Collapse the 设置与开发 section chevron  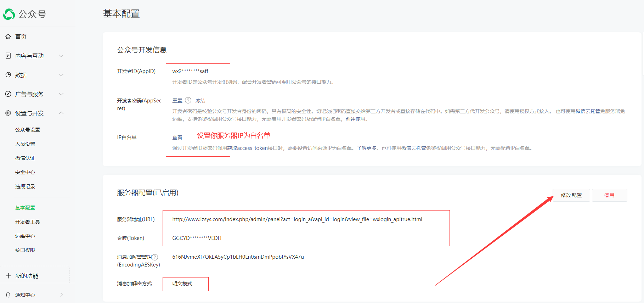[61, 113]
